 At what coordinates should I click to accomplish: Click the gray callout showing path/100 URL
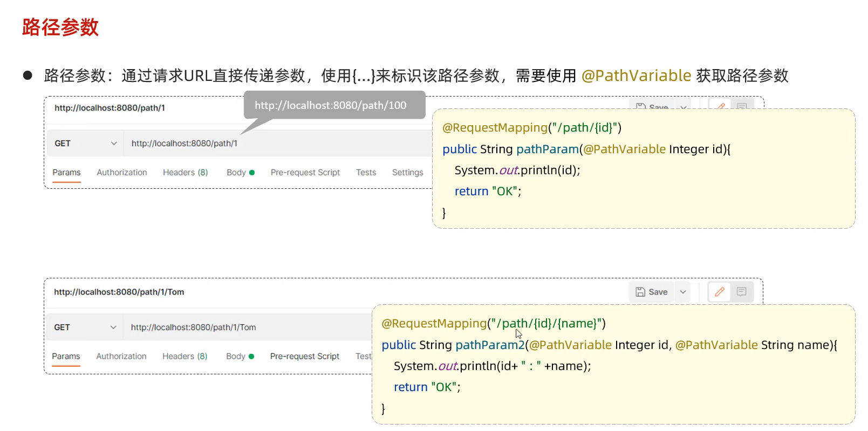pyautogui.click(x=331, y=105)
